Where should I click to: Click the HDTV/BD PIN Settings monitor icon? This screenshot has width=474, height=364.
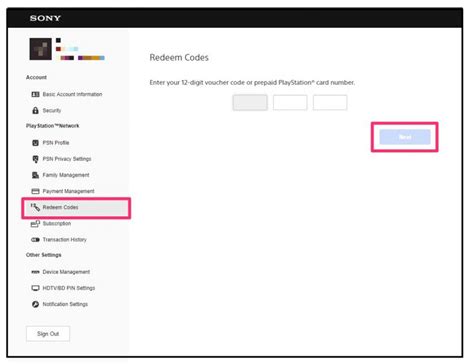click(35, 288)
